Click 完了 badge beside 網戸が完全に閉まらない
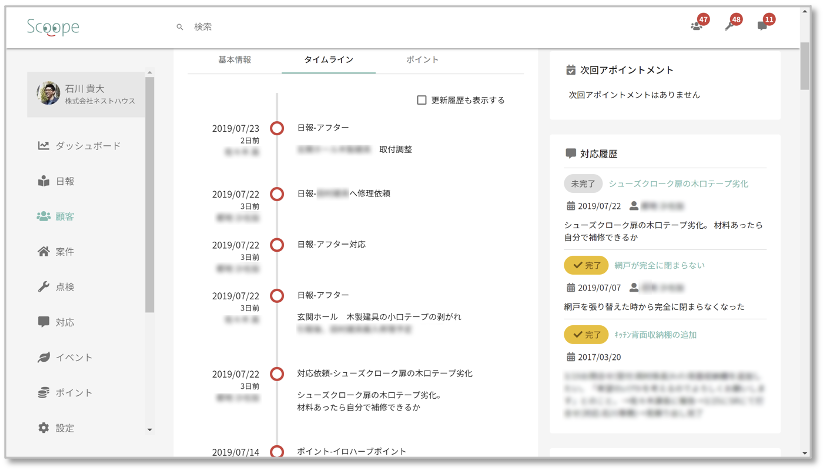The width and height of the screenshot is (824, 472). [x=586, y=265]
